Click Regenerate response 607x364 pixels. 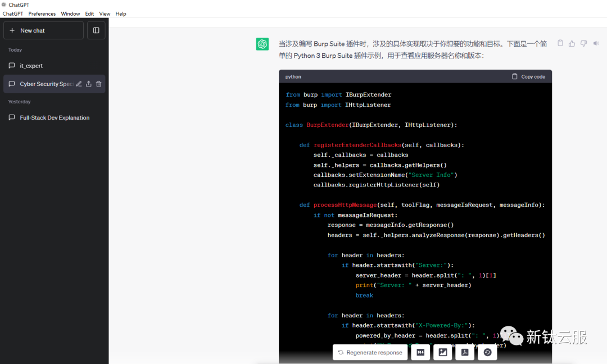370,352
